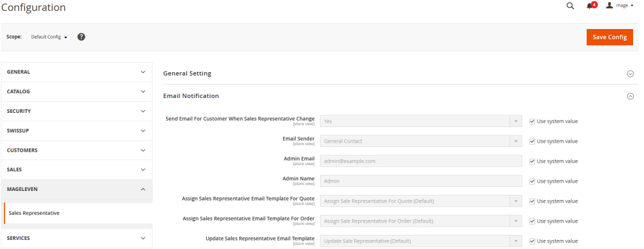Select the Sales Representative menu item

click(34, 213)
